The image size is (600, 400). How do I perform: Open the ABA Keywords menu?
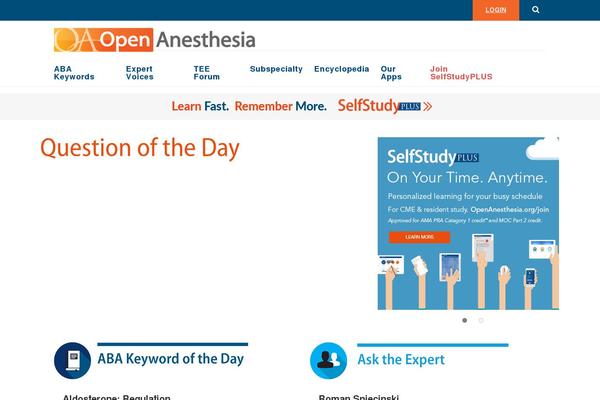74,73
